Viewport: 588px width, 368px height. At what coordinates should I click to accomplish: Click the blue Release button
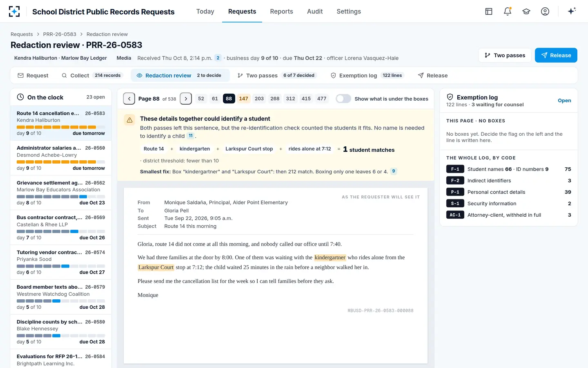[x=556, y=55]
